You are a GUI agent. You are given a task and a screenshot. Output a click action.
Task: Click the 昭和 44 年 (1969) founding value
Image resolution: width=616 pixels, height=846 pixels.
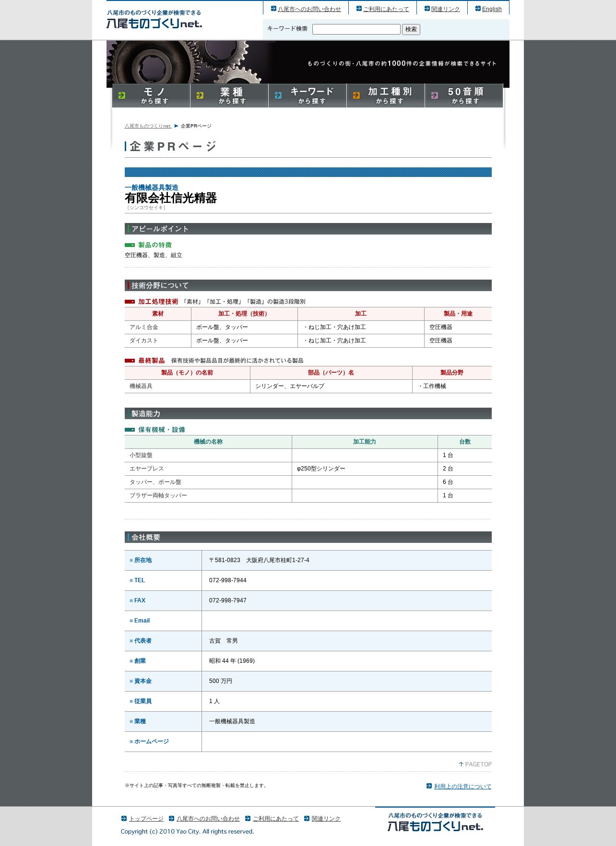tap(232, 661)
